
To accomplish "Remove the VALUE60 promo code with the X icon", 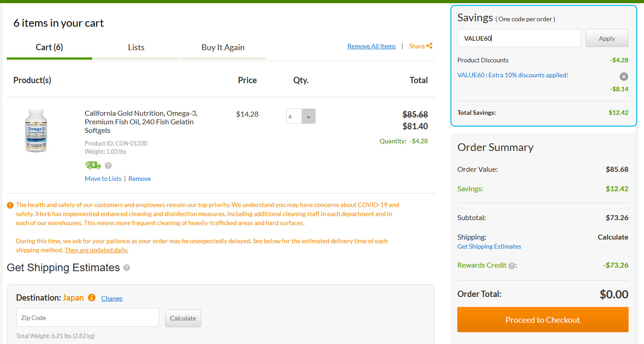I will pyautogui.click(x=624, y=76).
